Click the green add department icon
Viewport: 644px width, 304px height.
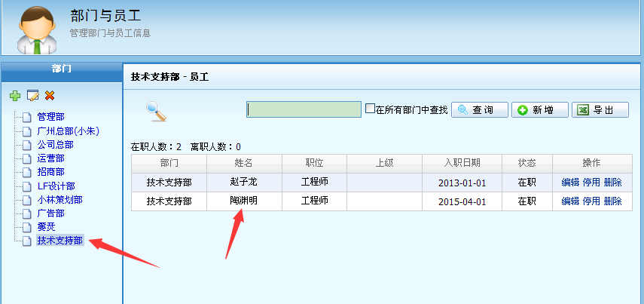(15, 95)
